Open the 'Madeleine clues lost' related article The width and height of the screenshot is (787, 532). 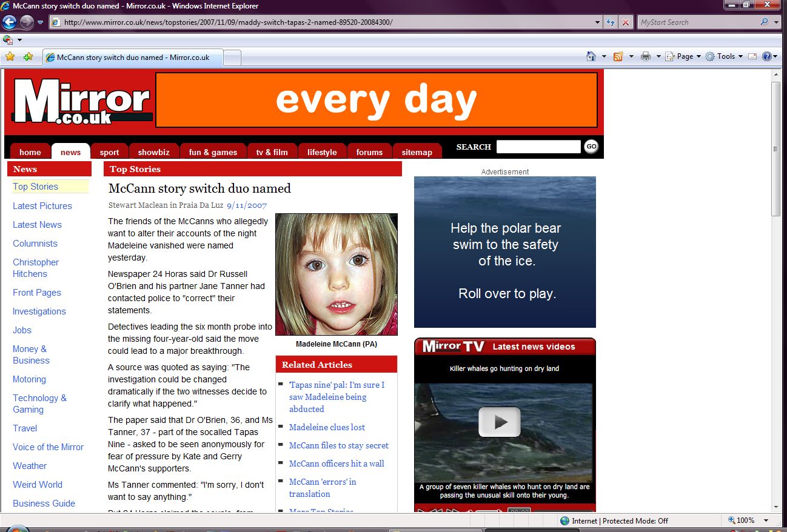(x=327, y=427)
